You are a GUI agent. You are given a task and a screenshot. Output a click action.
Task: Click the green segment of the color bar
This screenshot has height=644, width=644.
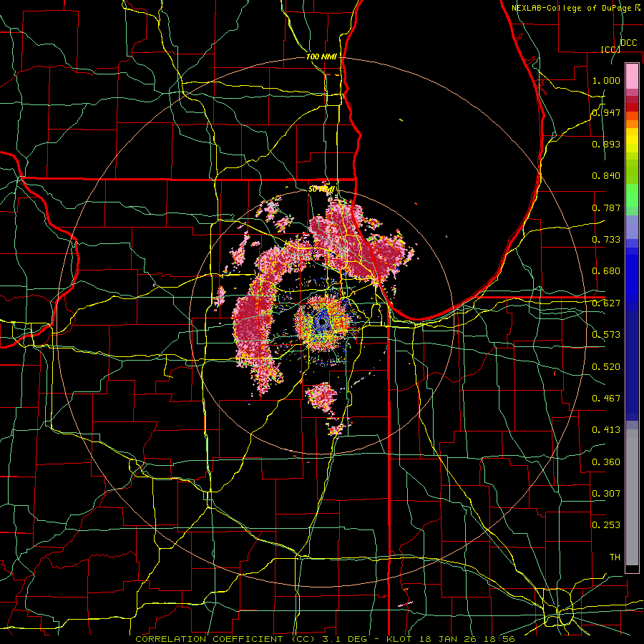[x=632, y=195]
